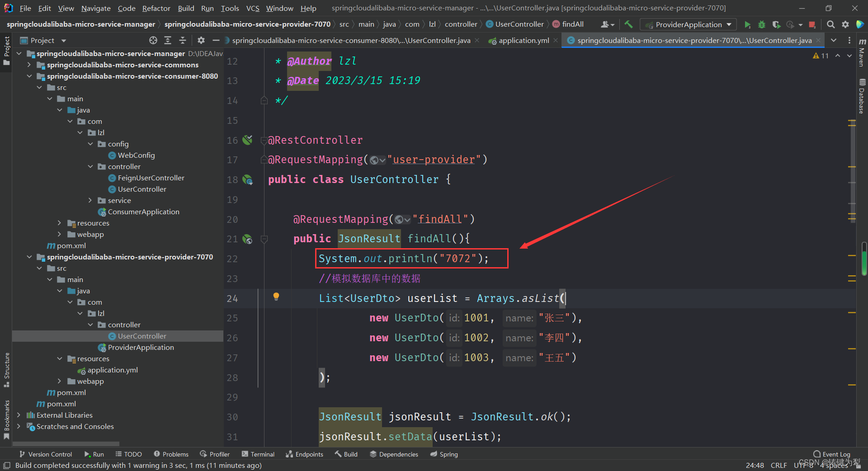Open the Terminal tool window
Viewport: 868px width, 471px height.
258,454
